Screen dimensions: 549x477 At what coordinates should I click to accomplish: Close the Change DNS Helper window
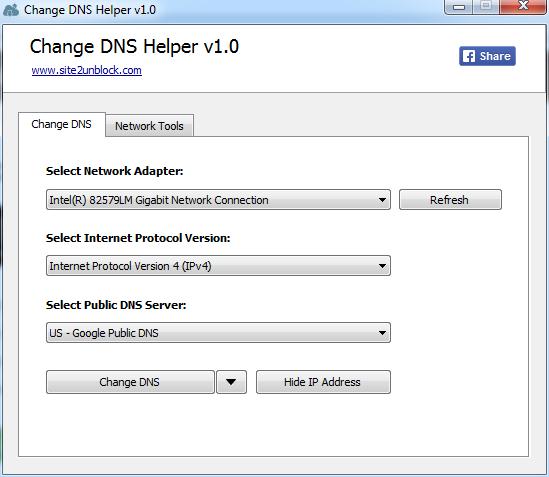[523, 6]
